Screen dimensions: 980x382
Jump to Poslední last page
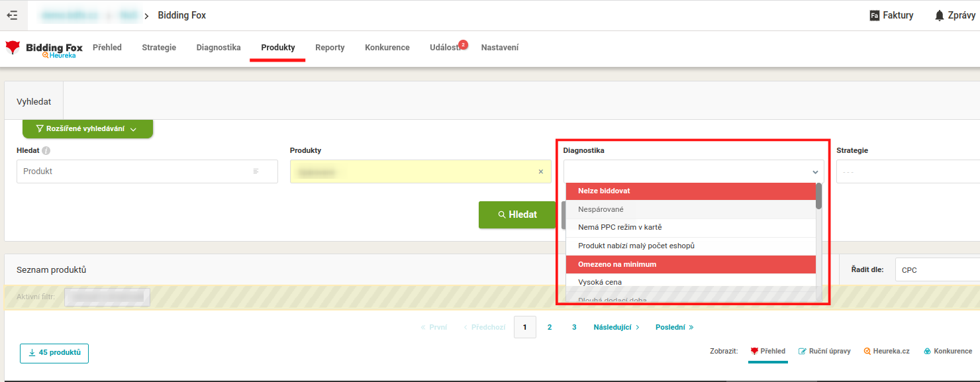(x=675, y=327)
